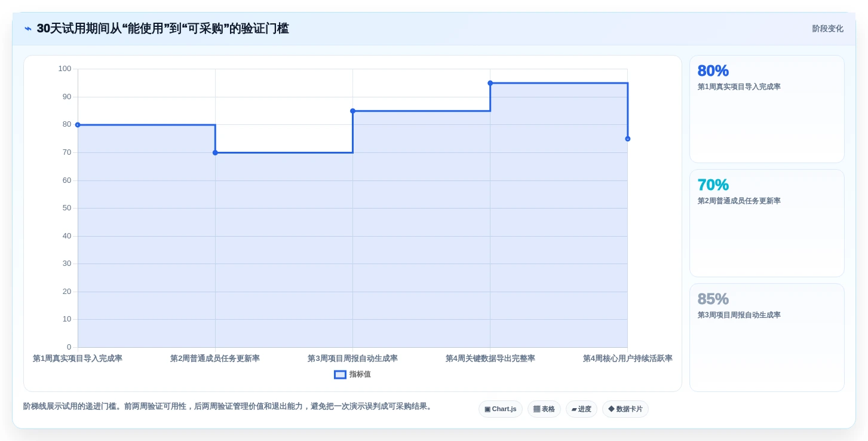
Task: Click the data point at 第3周项目周报自动生成率
Action: pyautogui.click(x=352, y=111)
